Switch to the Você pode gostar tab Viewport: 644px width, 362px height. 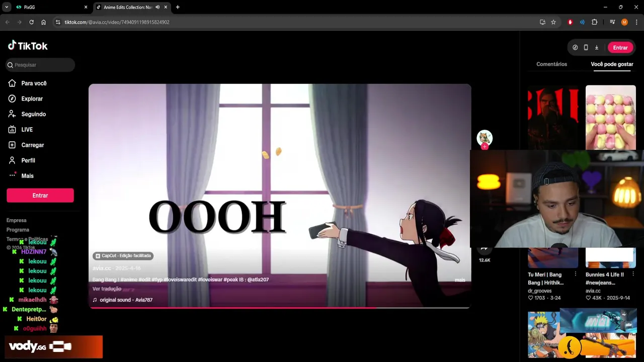612,64
